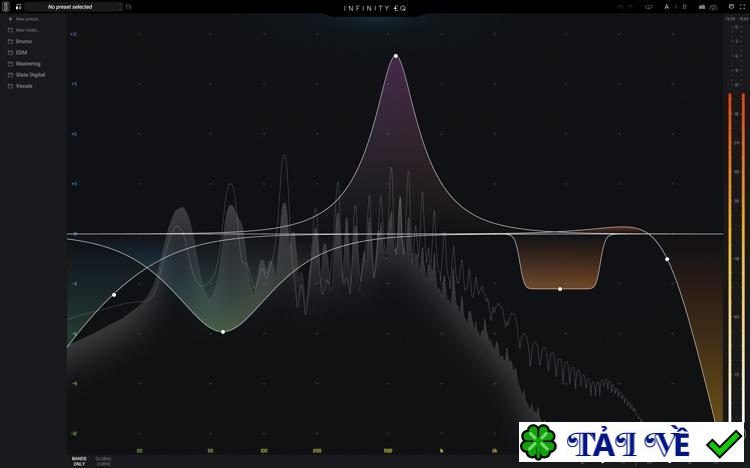Select the orange notch band node
The width and height of the screenshot is (750, 468).
pos(560,289)
